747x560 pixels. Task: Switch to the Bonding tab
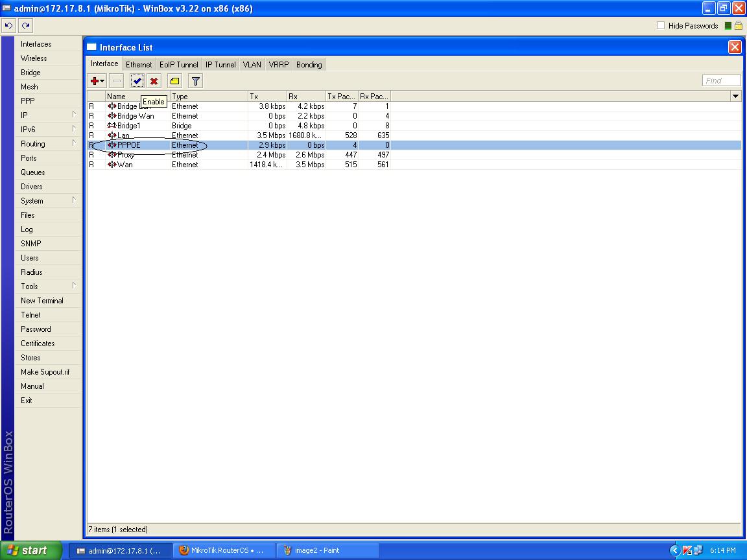309,64
